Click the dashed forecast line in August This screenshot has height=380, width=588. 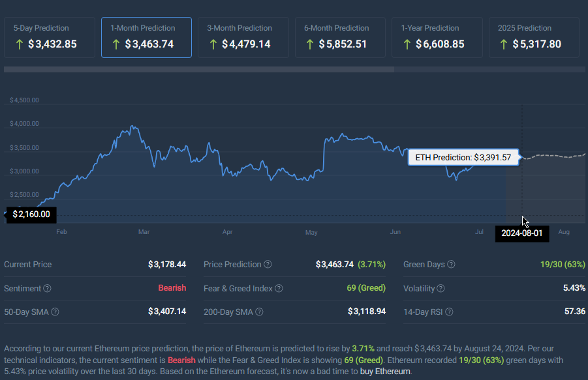click(555, 156)
